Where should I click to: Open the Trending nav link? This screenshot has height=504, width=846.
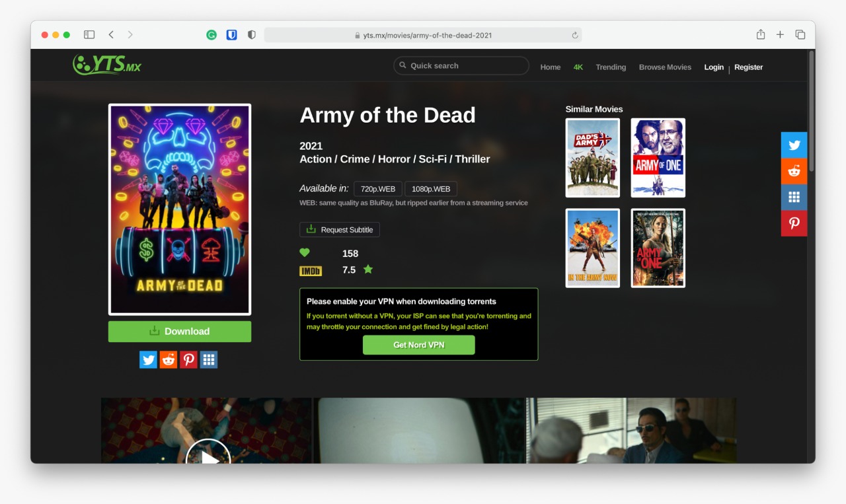pyautogui.click(x=611, y=67)
